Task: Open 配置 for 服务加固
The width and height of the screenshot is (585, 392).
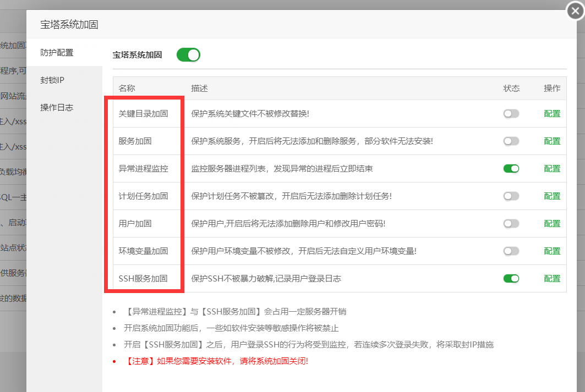Action: [552, 141]
